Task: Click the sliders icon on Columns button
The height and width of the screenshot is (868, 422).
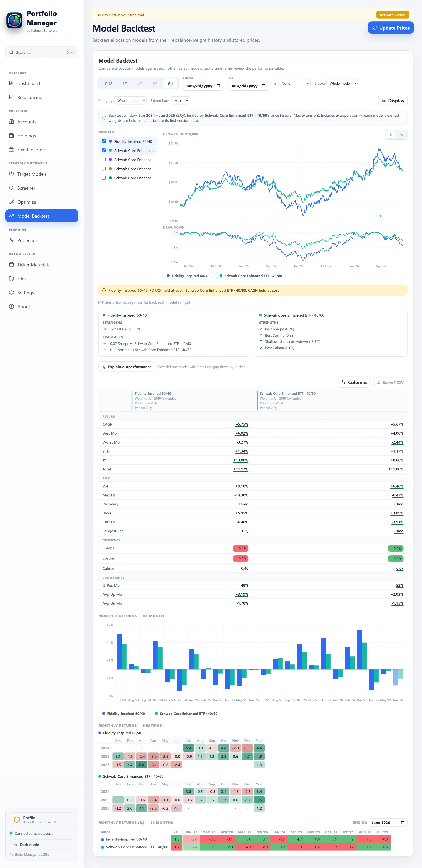Action: pyautogui.click(x=344, y=382)
